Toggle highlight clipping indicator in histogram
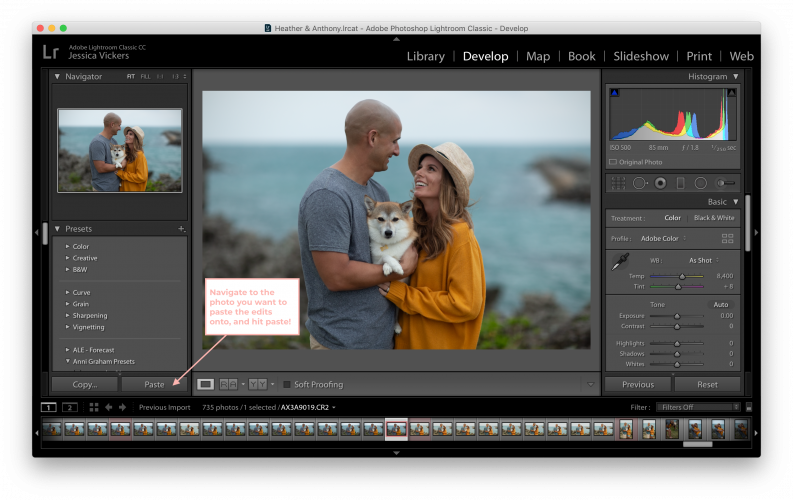This screenshot has height=500, width=793. click(731, 93)
